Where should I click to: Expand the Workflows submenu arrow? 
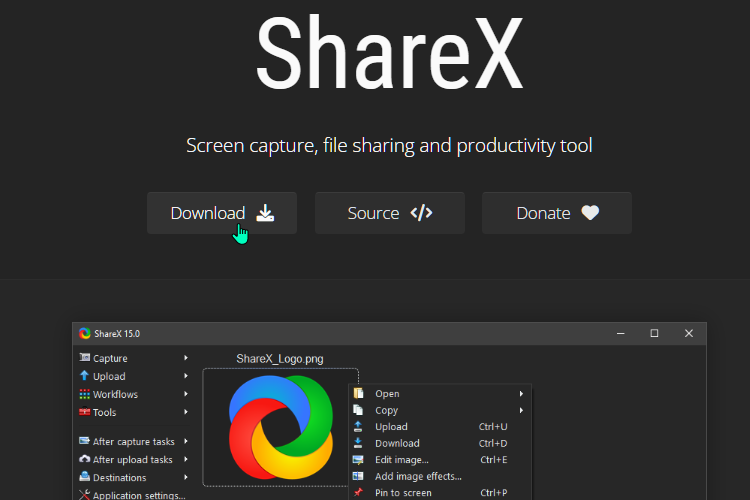(x=186, y=394)
